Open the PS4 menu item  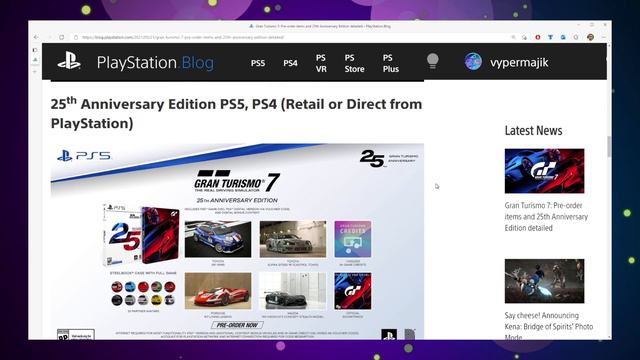(x=290, y=63)
